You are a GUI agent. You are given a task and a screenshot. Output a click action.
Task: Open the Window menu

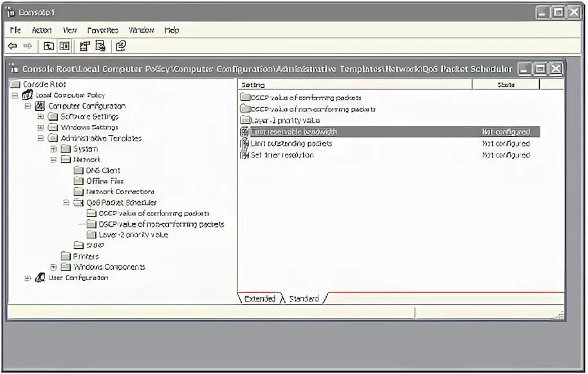[142, 30]
